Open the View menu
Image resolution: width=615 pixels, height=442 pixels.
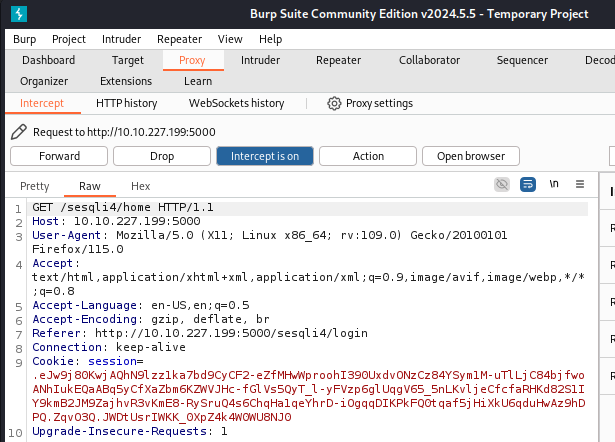(230, 39)
